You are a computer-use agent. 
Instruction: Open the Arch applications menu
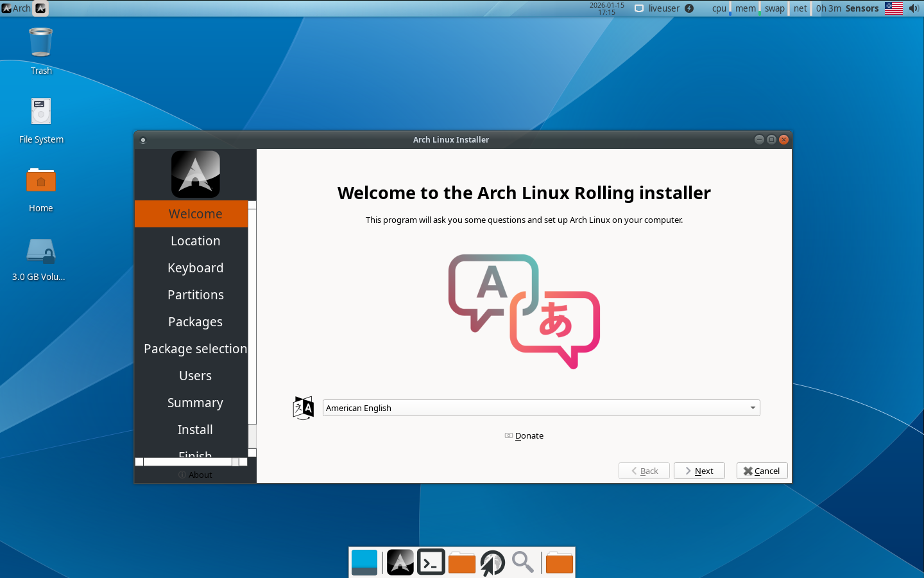pyautogui.click(x=17, y=8)
